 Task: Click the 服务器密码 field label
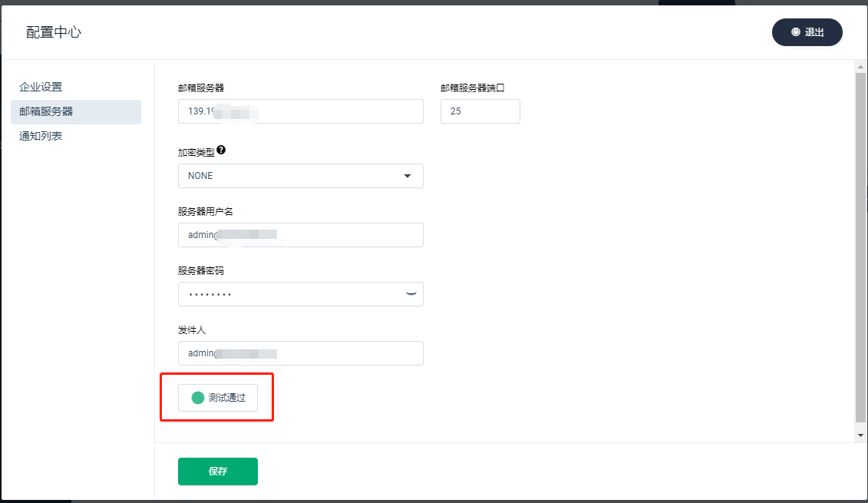click(x=201, y=270)
